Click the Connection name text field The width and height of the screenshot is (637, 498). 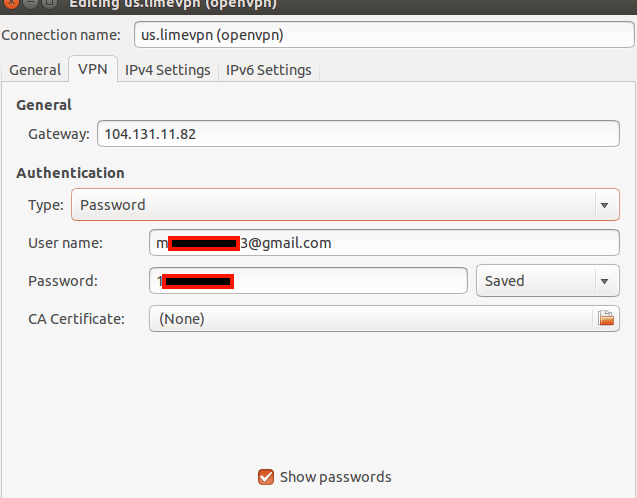[384, 35]
